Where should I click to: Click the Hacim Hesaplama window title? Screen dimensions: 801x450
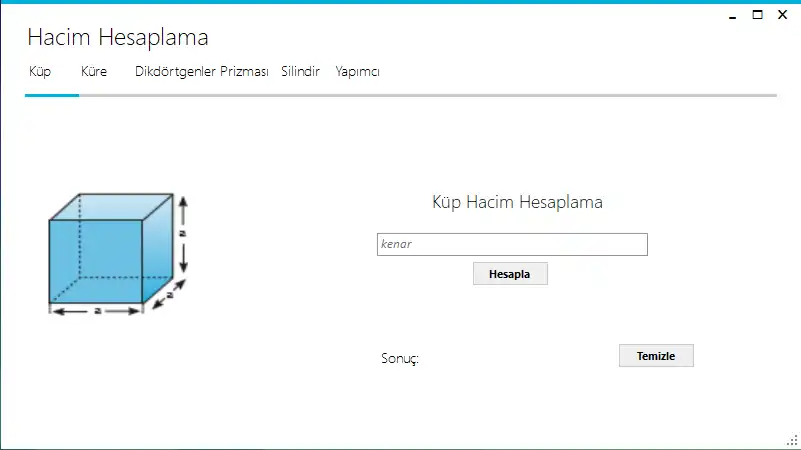coord(118,38)
